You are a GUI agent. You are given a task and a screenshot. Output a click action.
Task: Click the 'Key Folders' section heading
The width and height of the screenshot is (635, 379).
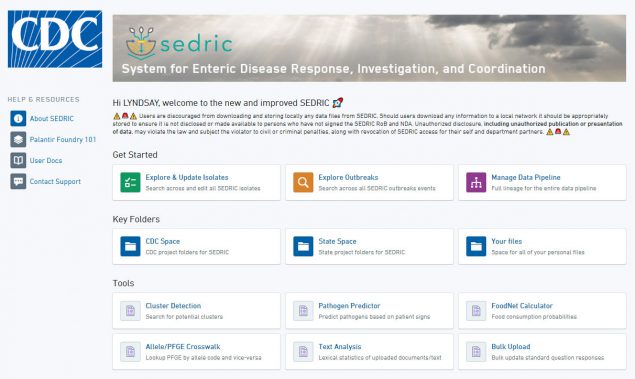click(136, 219)
